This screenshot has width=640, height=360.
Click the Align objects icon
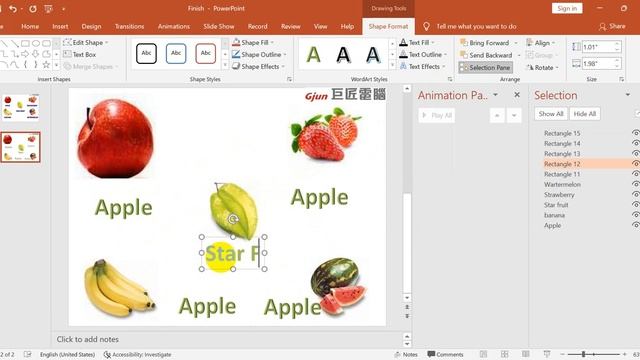[529, 42]
